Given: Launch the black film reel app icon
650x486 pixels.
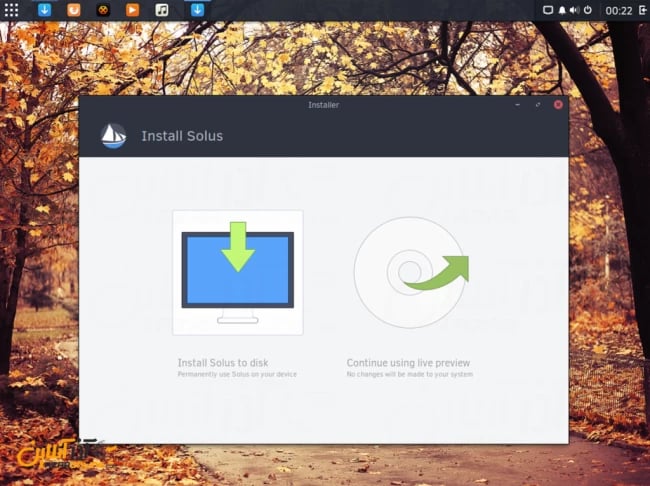Looking at the screenshot, I should point(103,10).
